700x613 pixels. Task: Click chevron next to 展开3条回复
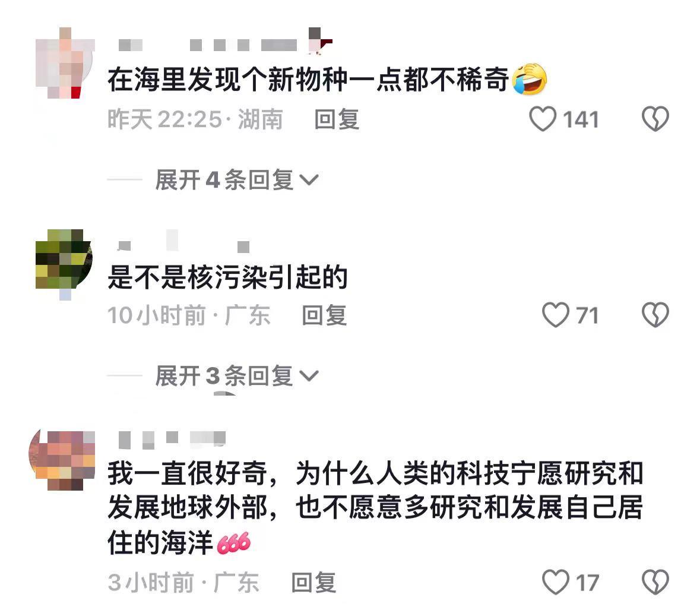click(309, 376)
